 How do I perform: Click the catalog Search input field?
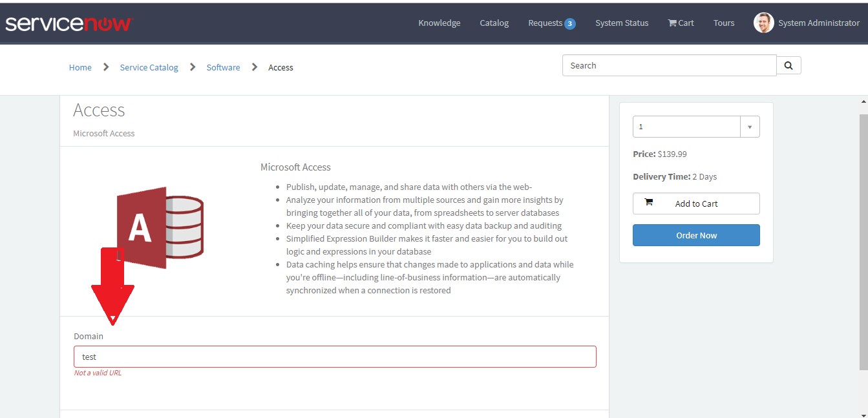(x=670, y=65)
